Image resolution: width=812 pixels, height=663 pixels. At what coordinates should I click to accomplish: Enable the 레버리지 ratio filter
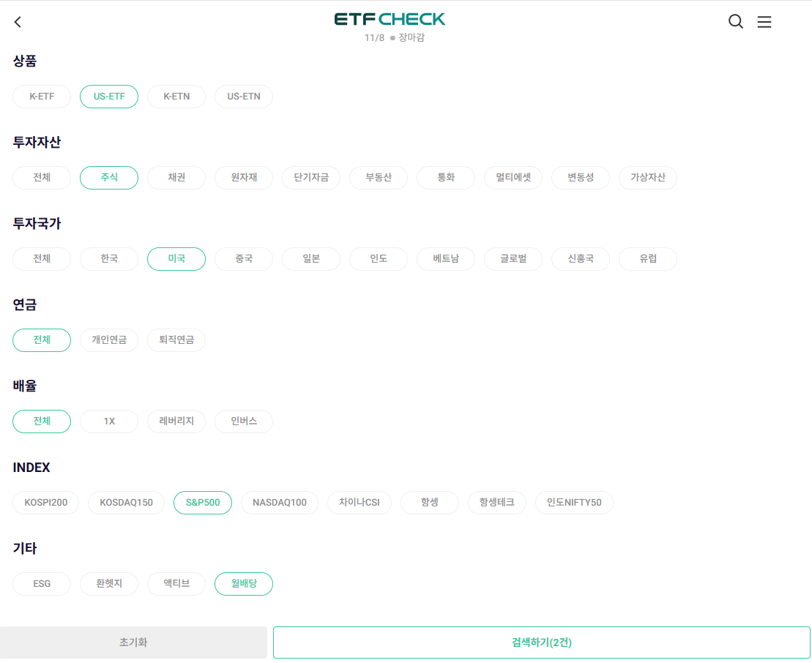(176, 421)
